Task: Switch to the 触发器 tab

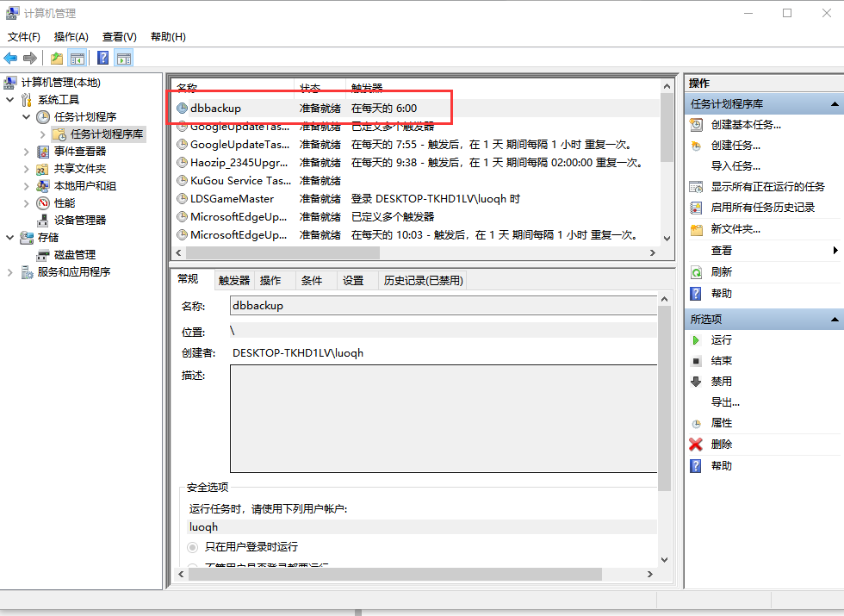Action: click(234, 281)
